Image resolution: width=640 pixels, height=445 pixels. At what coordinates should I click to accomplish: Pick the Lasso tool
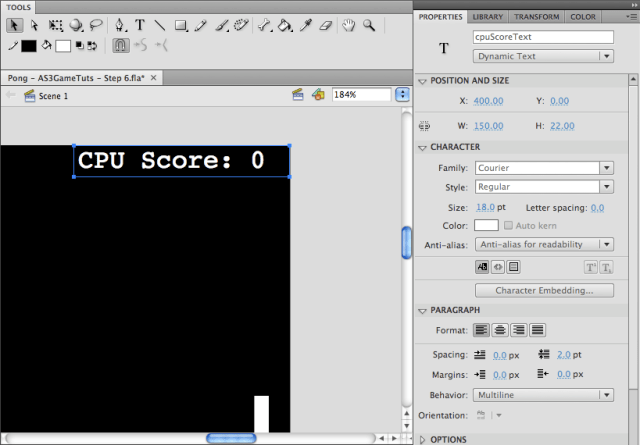coord(96,25)
